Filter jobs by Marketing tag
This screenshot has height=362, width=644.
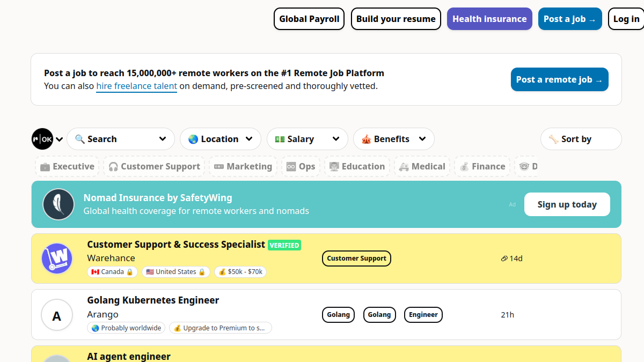(x=243, y=166)
